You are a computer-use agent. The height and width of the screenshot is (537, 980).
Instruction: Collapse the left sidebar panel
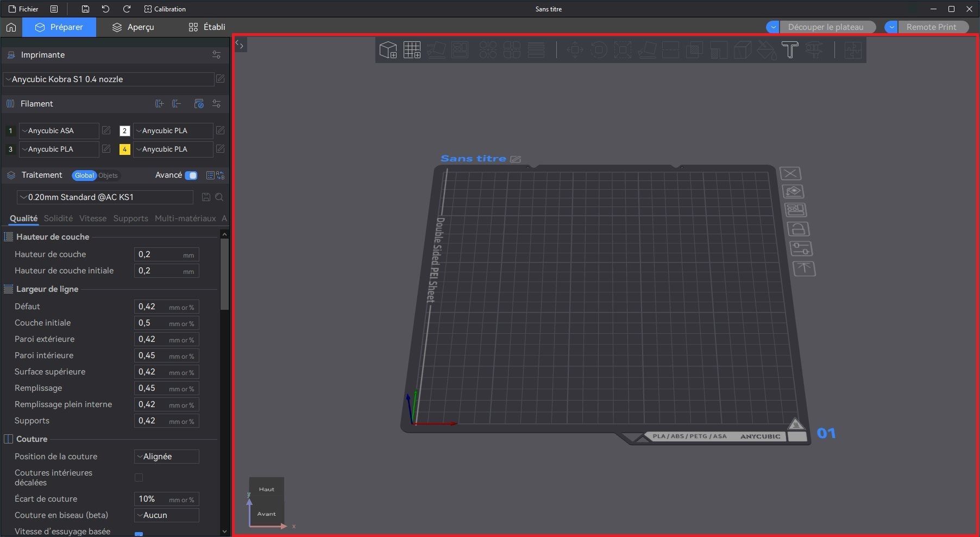pos(240,45)
